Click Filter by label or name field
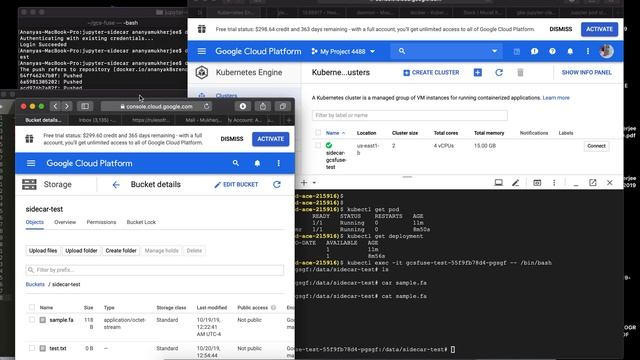Viewport: 640px width, 360px height. (410, 116)
